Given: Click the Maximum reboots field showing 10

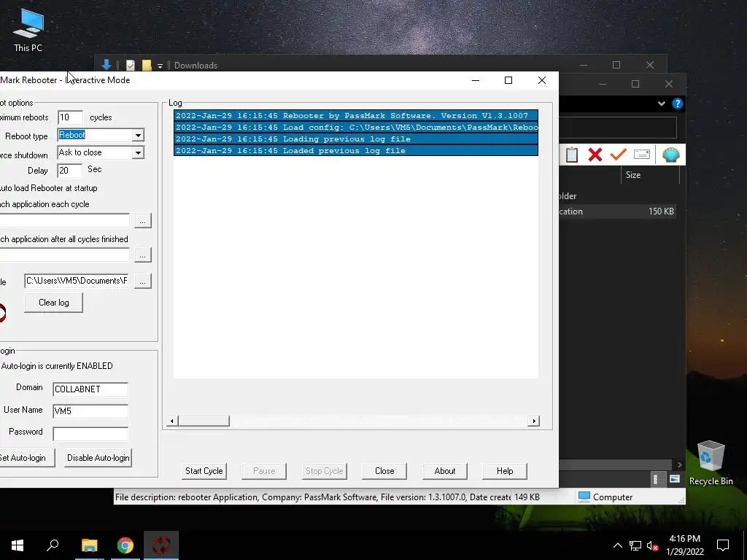Looking at the screenshot, I should point(70,117).
